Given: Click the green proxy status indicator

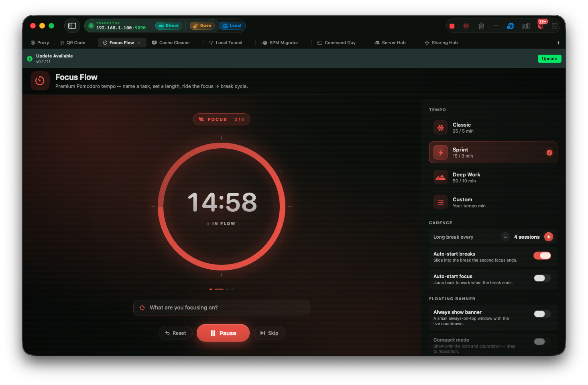Looking at the screenshot, I should [x=91, y=26].
